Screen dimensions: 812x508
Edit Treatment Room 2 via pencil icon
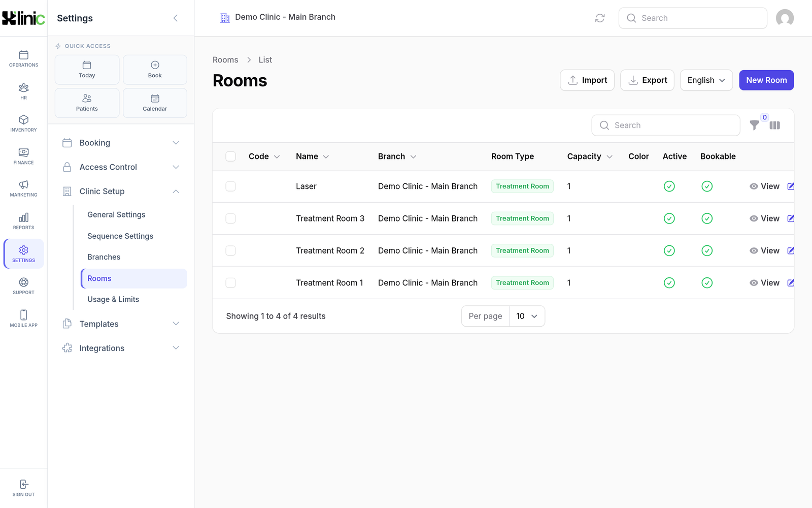791,250
